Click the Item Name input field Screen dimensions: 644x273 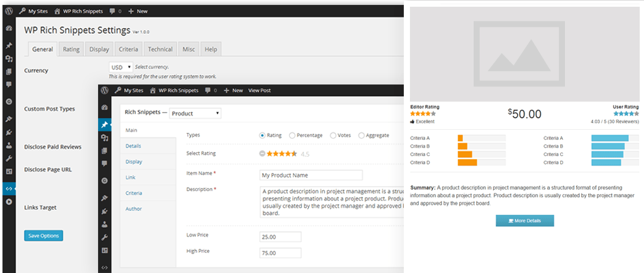pos(311,175)
